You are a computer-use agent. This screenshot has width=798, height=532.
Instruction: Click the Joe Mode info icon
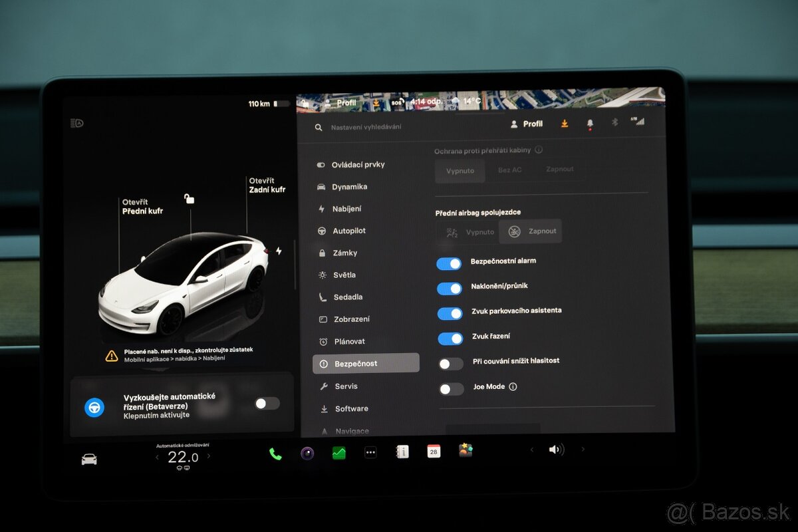tap(513, 386)
